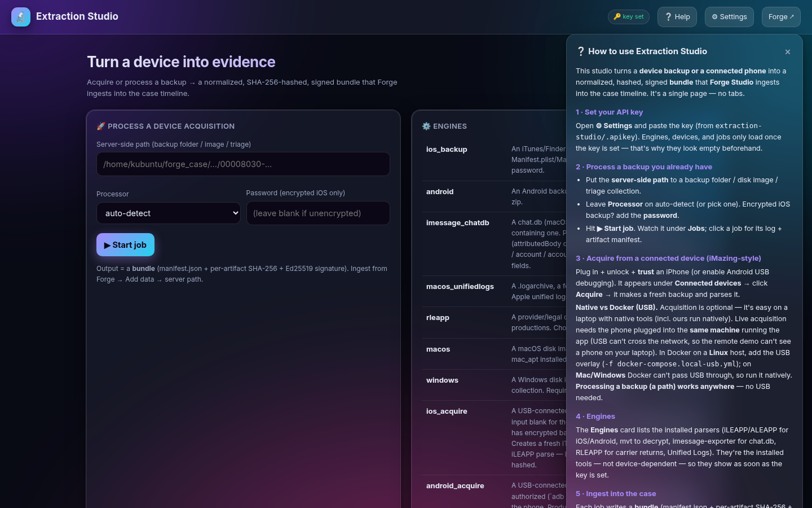Click the 'Output = a bundle' description text
Image resolution: width=812 pixels, height=508 pixels.
(242, 274)
